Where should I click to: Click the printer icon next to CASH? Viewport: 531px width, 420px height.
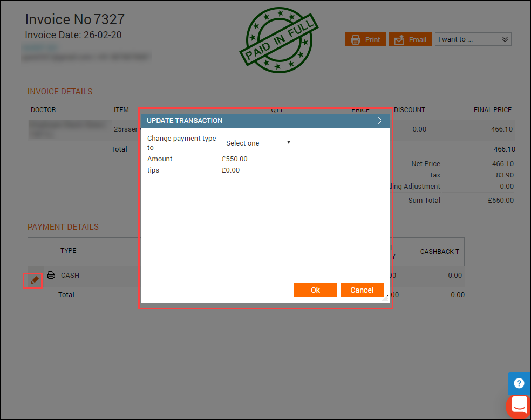(51, 275)
